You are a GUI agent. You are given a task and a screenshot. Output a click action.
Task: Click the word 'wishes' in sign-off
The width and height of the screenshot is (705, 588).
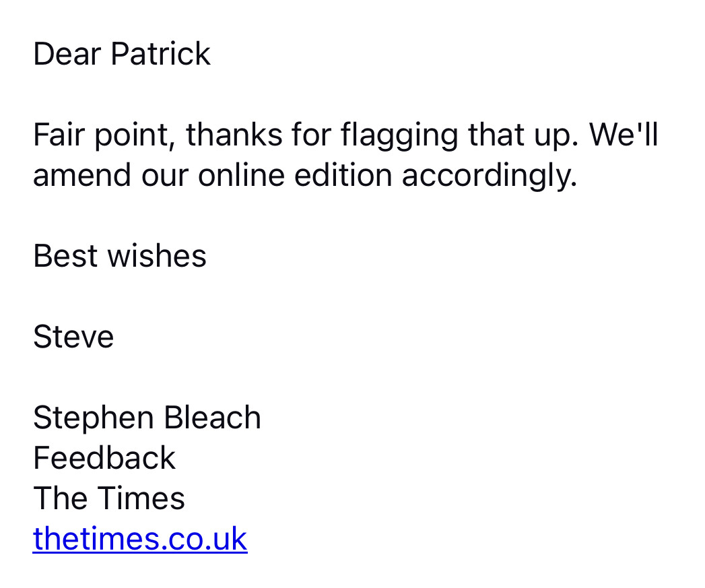point(157,256)
